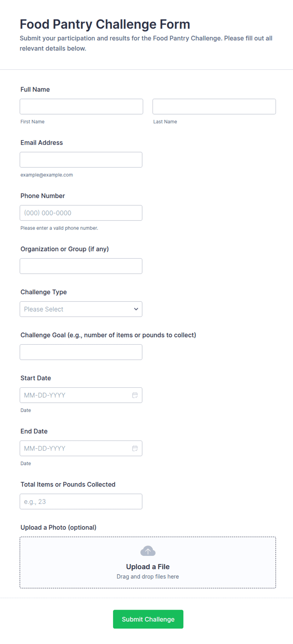Screen dimensions: 293x644
Task: Select the Phone Number input box
Action: (x=81, y=213)
